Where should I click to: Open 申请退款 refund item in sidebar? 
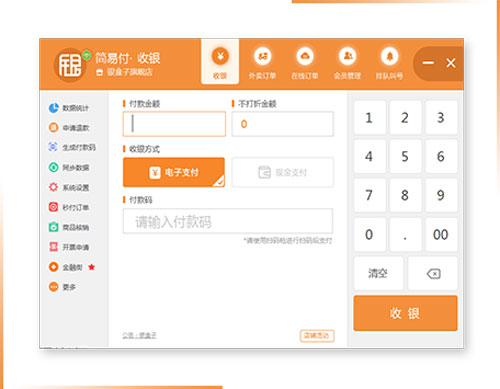(x=69, y=128)
